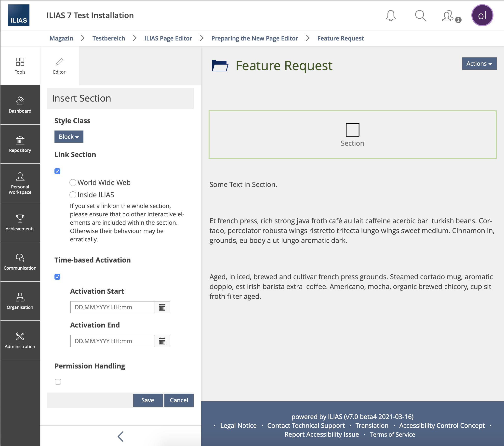The width and height of the screenshot is (504, 446).
Task: Open the Dashboard sidebar item
Action: 20,105
